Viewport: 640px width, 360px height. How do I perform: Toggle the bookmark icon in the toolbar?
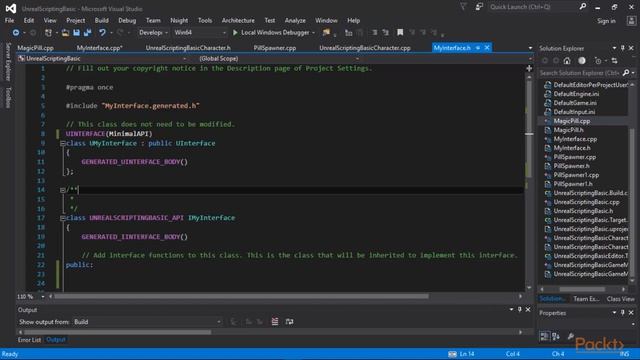point(400,32)
